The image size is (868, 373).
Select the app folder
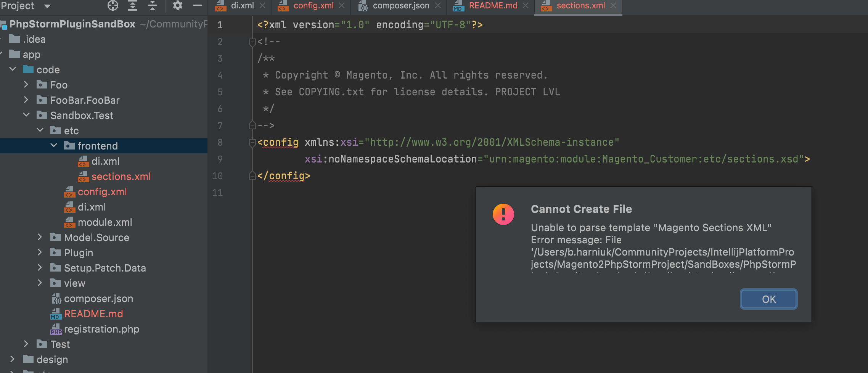click(x=31, y=55)
